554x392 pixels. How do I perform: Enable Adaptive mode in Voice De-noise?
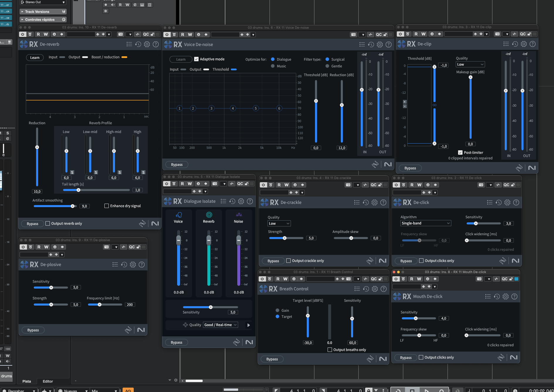196,59
